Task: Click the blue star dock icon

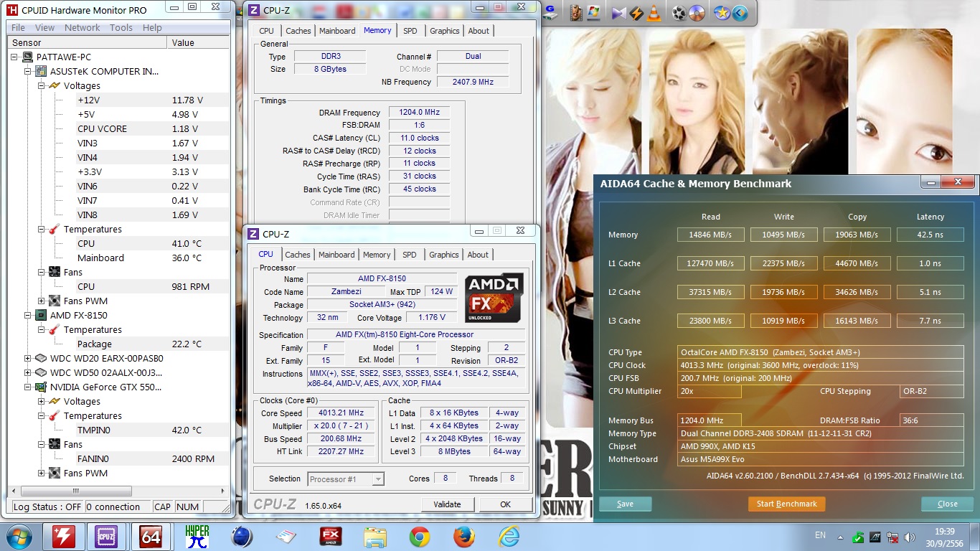Action: (722, 13)
